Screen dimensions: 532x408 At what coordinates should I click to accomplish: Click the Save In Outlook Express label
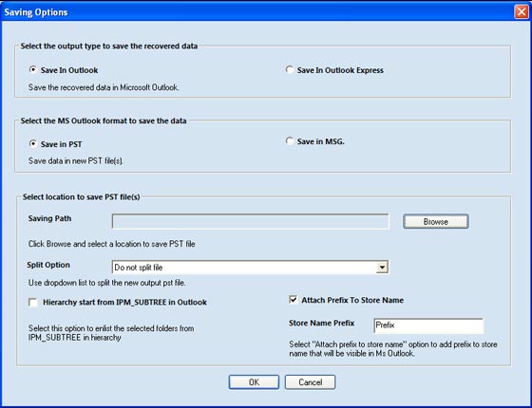coord(340,70)
